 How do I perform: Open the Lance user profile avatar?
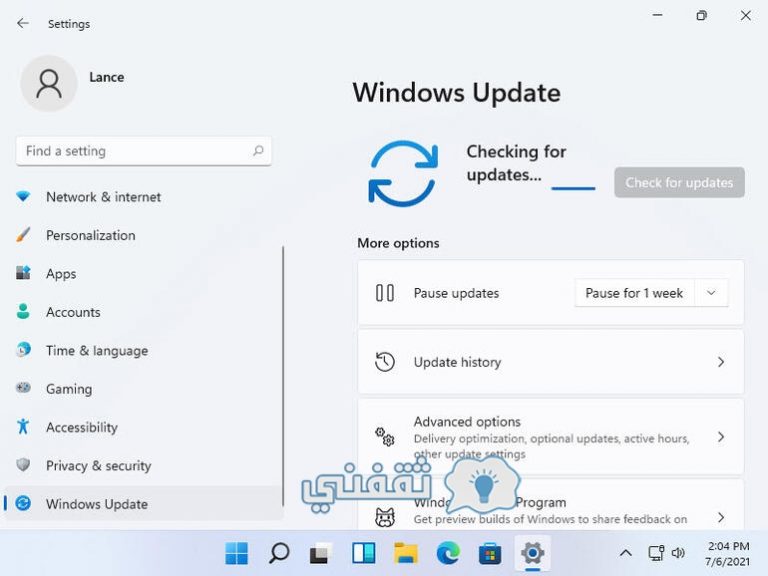coord(48,83)
